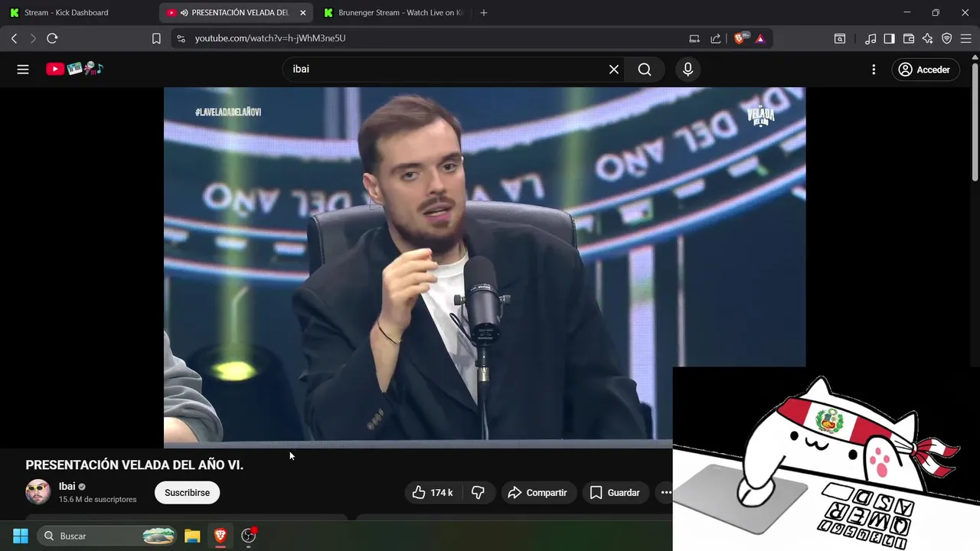Install the app via address bar icon
980x551 pixels.
(694, 38)
